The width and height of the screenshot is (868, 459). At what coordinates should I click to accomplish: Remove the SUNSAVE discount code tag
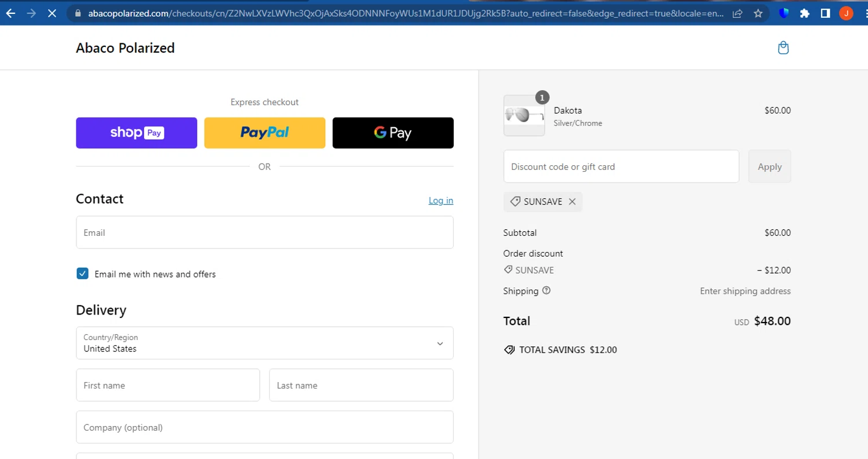pos(572,202)
